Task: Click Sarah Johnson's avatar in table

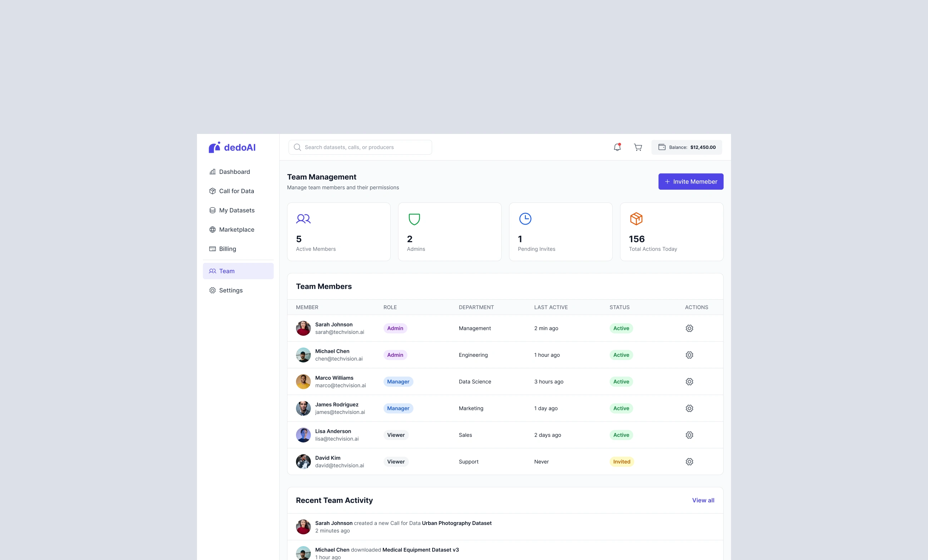Action: point(303,328)
